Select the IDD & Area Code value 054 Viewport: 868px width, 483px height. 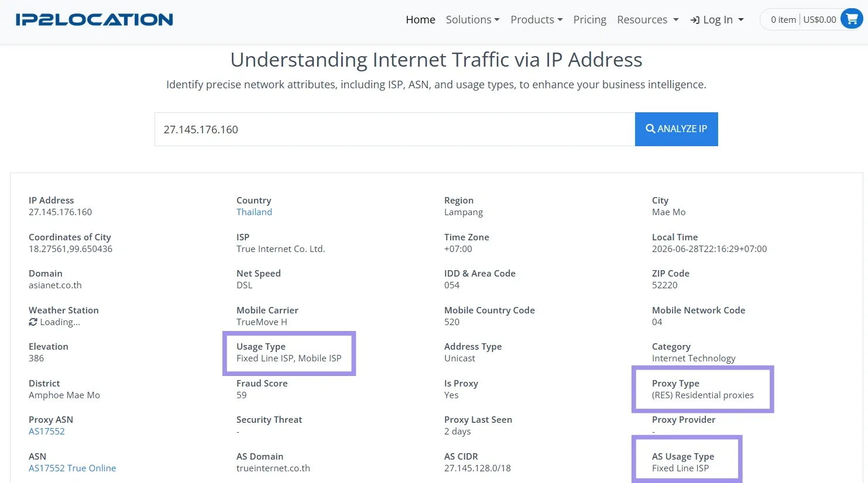[x=452, y=285]
